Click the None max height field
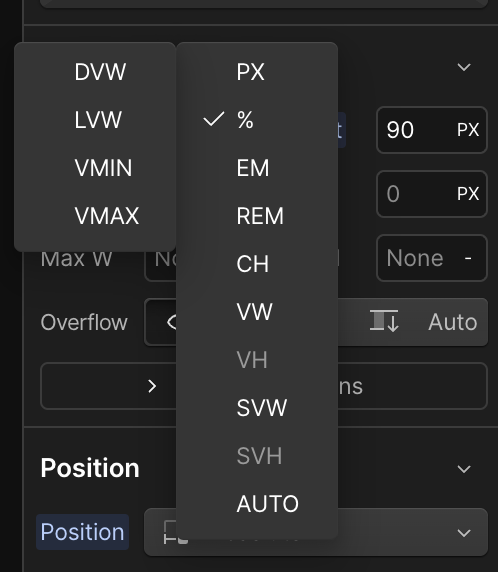Screen dimensions: 498x572 [432, 258]
